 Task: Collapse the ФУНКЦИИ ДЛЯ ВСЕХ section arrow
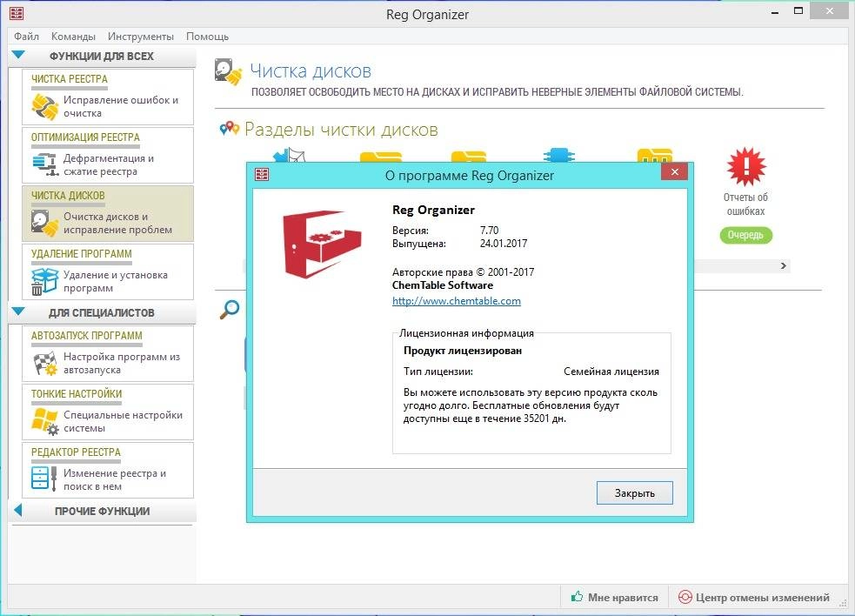coord(18,55)
